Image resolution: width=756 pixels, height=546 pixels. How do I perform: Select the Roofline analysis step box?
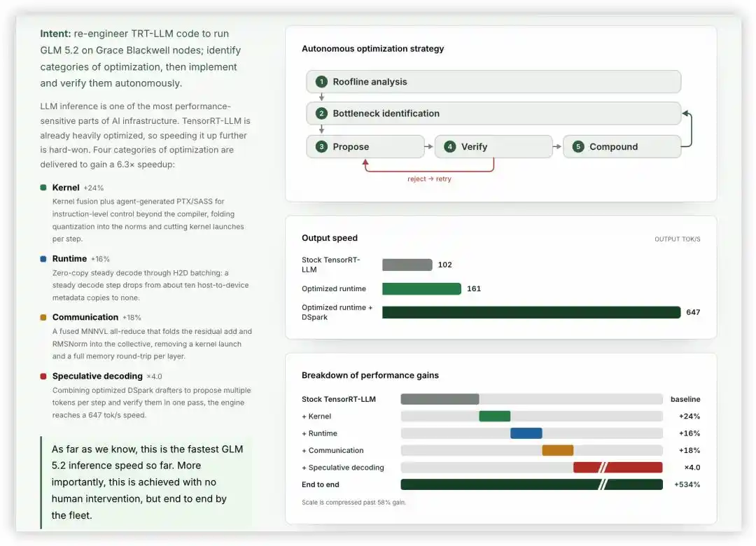(x=493, y=82)
